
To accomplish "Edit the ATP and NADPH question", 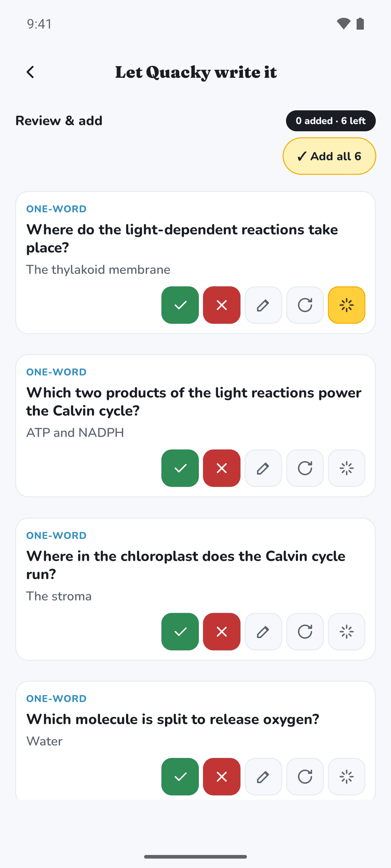I will click(264, 468).
